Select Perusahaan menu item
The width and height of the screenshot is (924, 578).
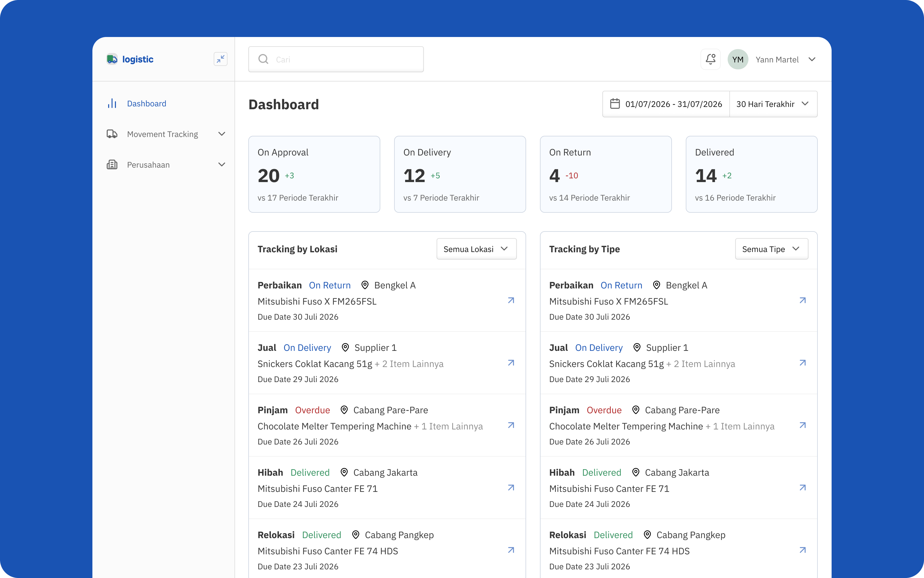pos(148,165)
